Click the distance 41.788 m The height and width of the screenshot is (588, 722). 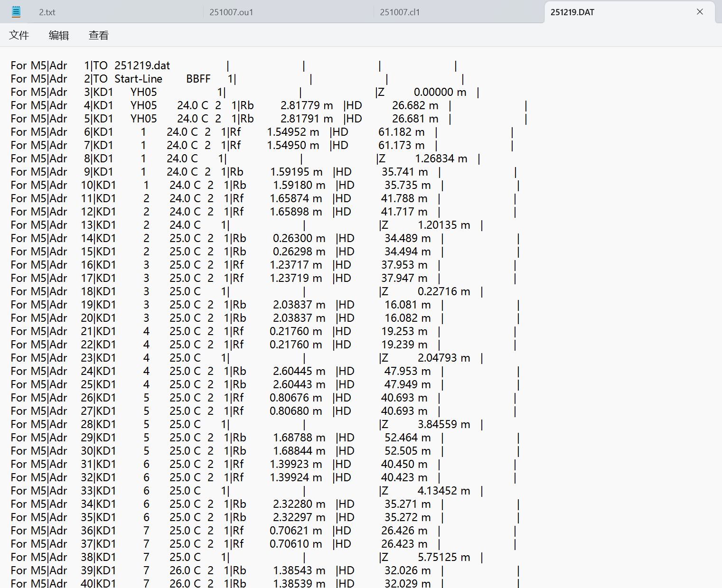[x=404, y=198]
